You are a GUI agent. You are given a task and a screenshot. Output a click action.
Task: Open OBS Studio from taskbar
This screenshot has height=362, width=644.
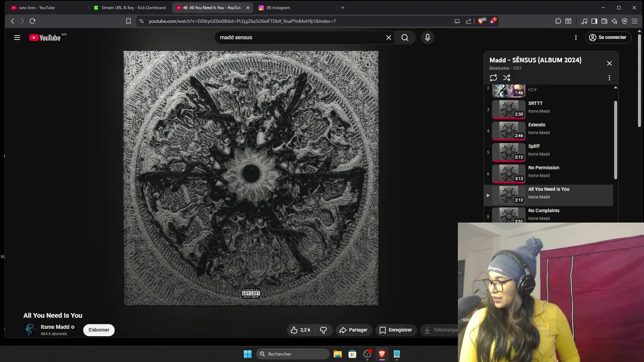tap(367, 354)
